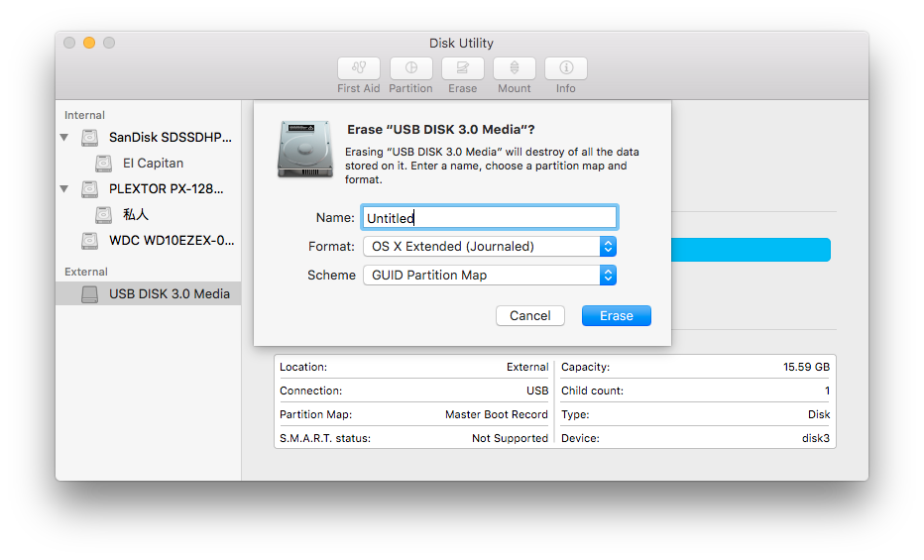The width and height of the screenshot is (924, 560).
Task: Click the Type Disk value
Action: tap(819, 414)
